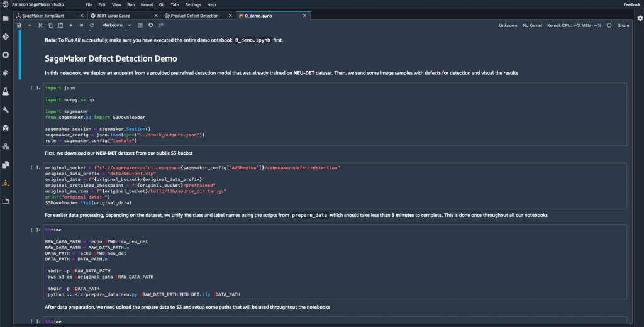This screenshot has width=644, height=327.
Task: Switch to the SageMaker JumpStart tab
Action: click(50, 16)
